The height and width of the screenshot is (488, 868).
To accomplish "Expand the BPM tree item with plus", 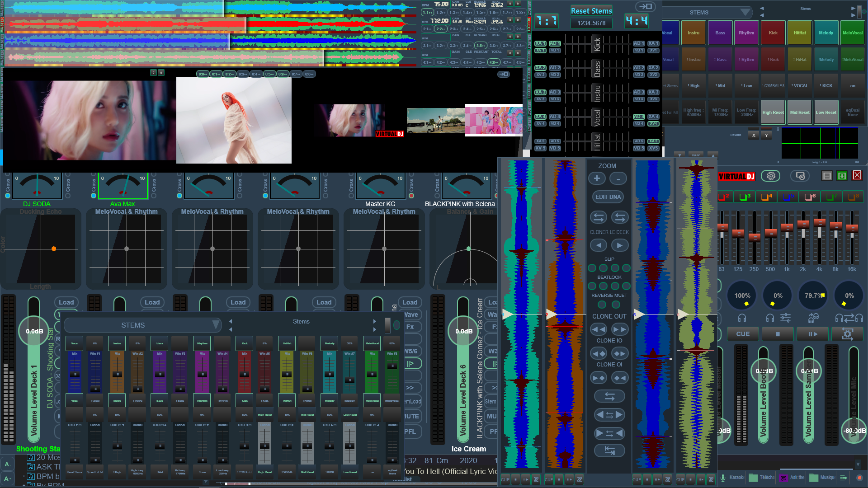I will point(24,476).
